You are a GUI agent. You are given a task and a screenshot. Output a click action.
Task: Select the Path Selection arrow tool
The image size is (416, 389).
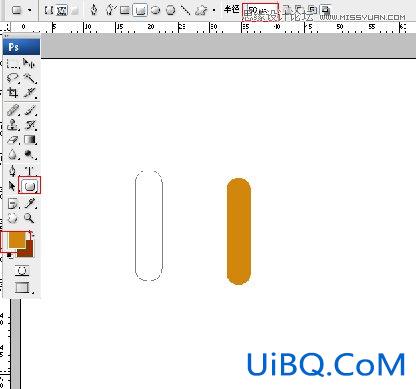tap(12, 186)
